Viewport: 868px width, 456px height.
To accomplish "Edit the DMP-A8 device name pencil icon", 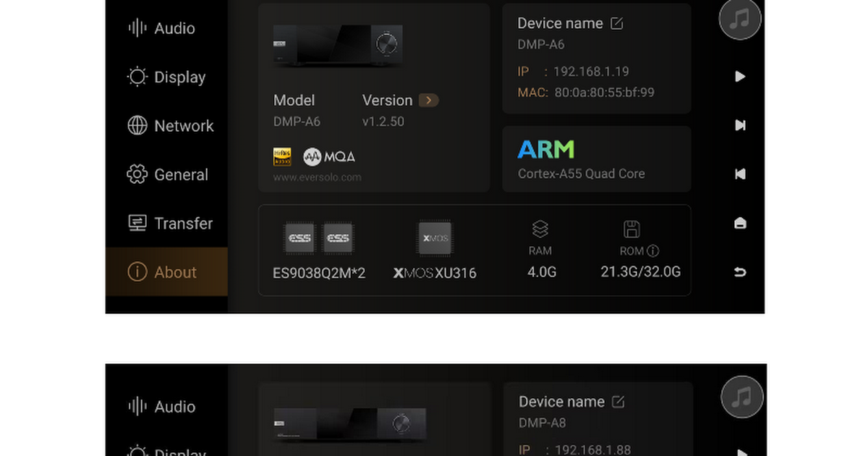I will point(618,402).
